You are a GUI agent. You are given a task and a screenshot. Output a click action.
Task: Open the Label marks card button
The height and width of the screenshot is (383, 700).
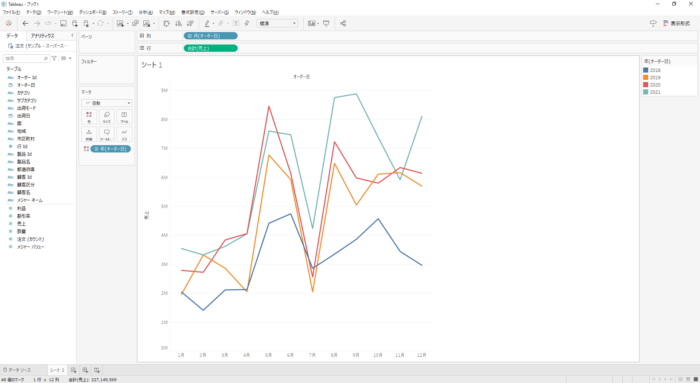tap(124, 117)
